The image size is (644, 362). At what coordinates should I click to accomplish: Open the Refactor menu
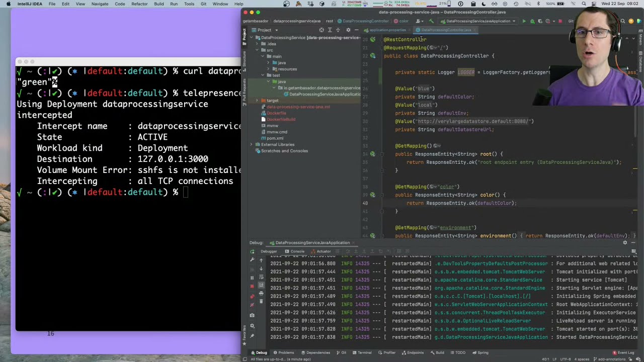click(139, 4)
